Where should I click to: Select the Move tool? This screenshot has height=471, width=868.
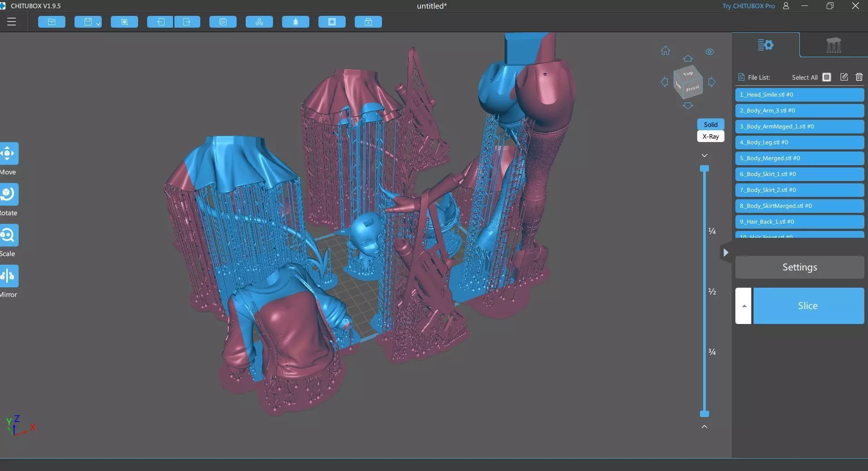(x=8, y=154)
